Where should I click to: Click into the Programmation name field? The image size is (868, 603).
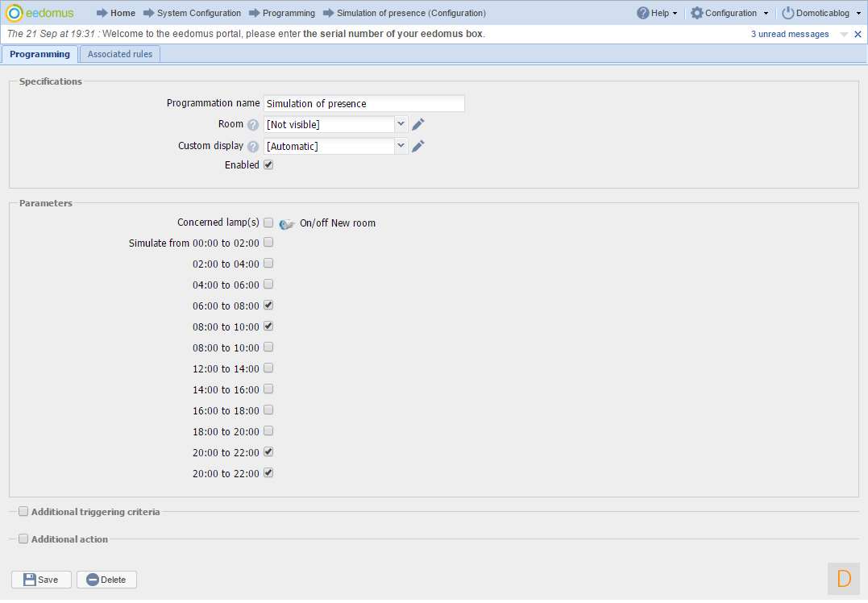[x=363, y=103]
